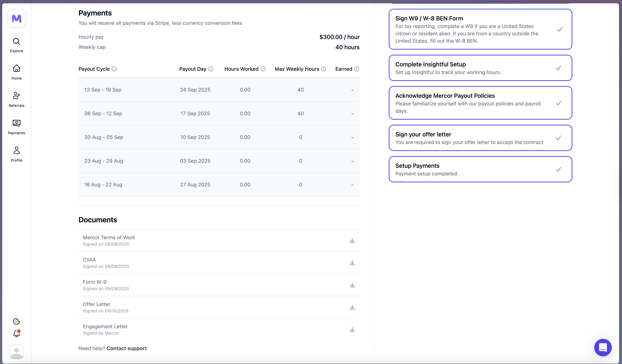
Task: Open the Referrals section
Action: point(17,100)
